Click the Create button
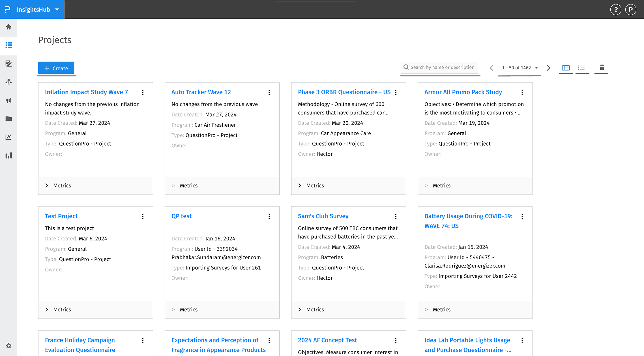 tap(56, 68)
